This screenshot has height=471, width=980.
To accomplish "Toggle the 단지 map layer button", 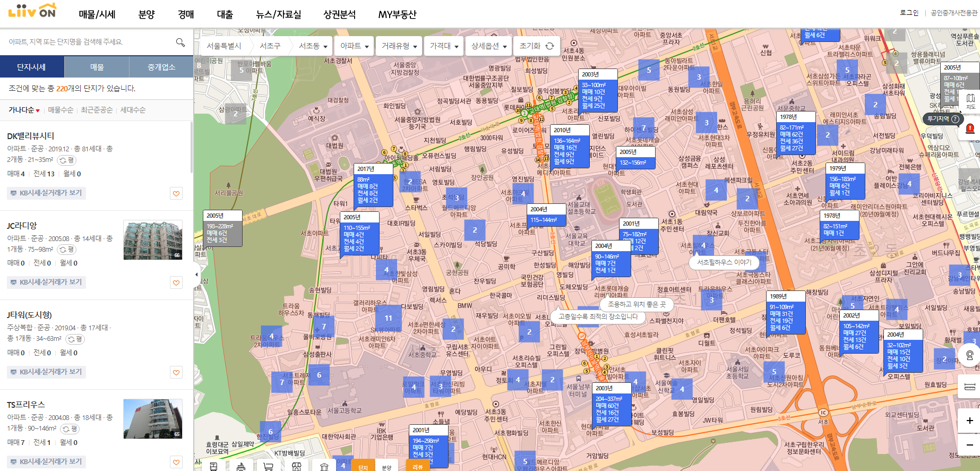I will 363,465.
